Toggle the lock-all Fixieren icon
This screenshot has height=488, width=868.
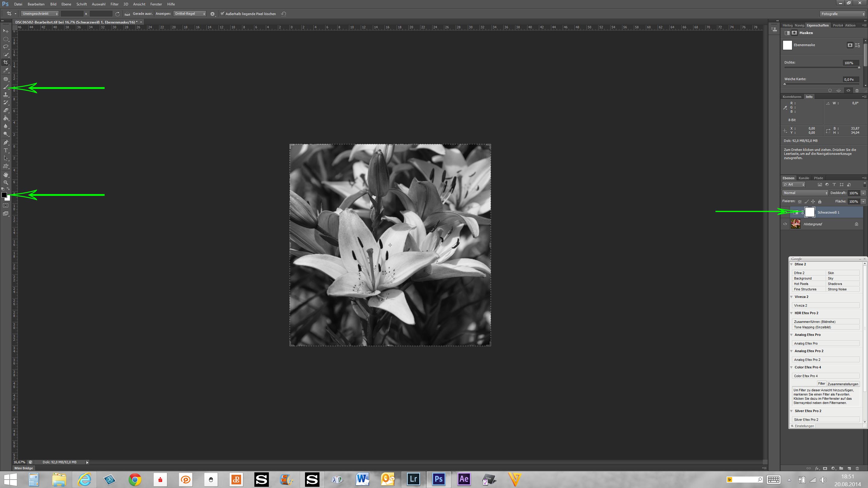click(820, 202)
